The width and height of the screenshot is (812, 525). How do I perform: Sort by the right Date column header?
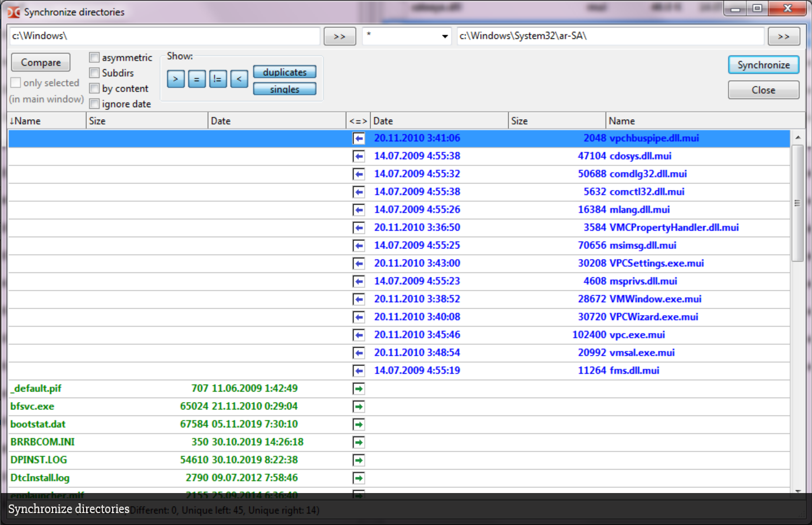[x=440, y=121]
